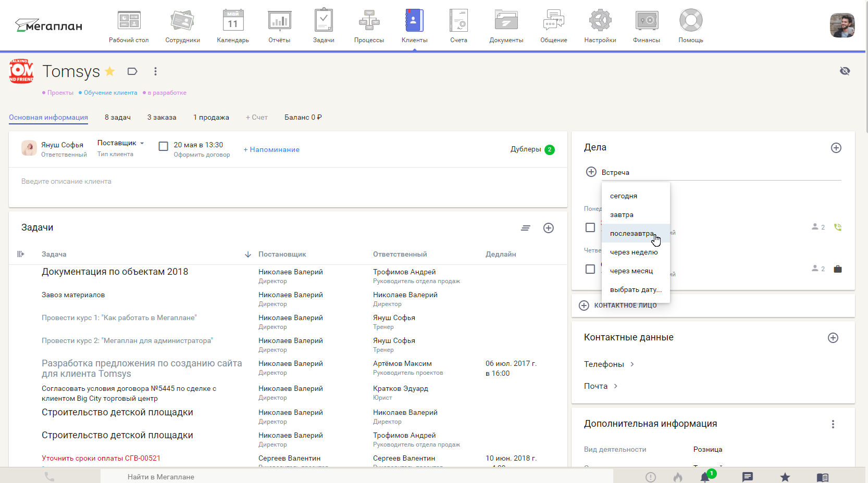The image size is (868, 483).
Task: Sort tasks by Задача column arrow
Action: click(x=248, y=255)
